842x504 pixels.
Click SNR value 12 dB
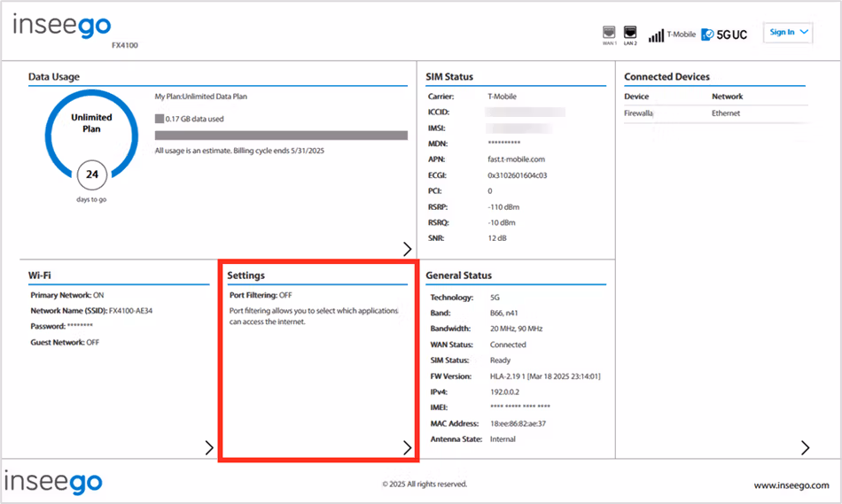496,238
